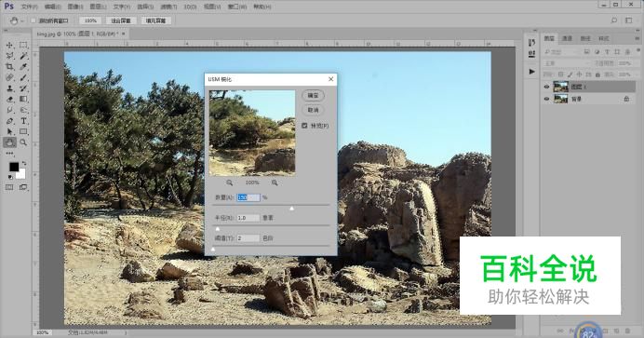This screenshot has height=338, width=644.
Task: Click 确定 in USM sharpen dialog
Action: point(314,95)
